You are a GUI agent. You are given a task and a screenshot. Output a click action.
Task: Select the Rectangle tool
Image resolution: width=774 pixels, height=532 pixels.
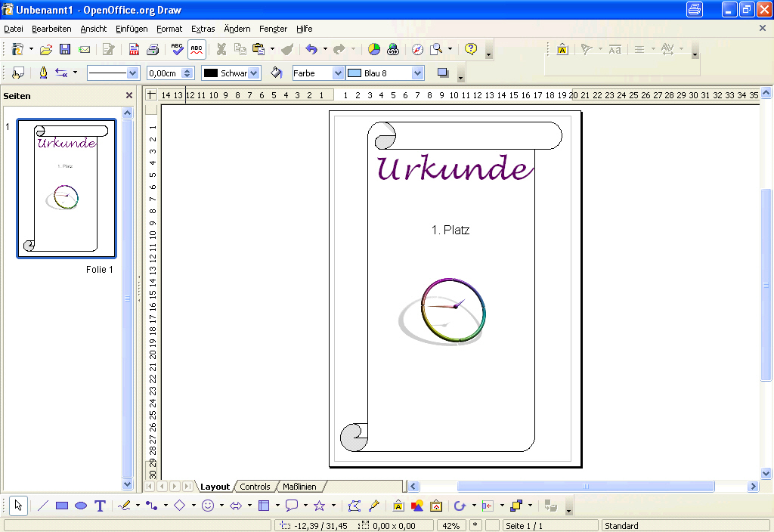point(62,506)
